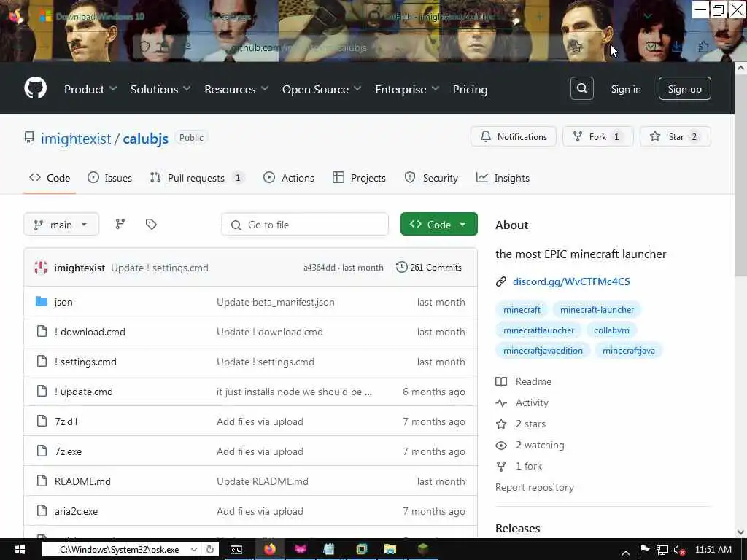Star the calubjs repository
747x560 pixels.
(675, 136)
